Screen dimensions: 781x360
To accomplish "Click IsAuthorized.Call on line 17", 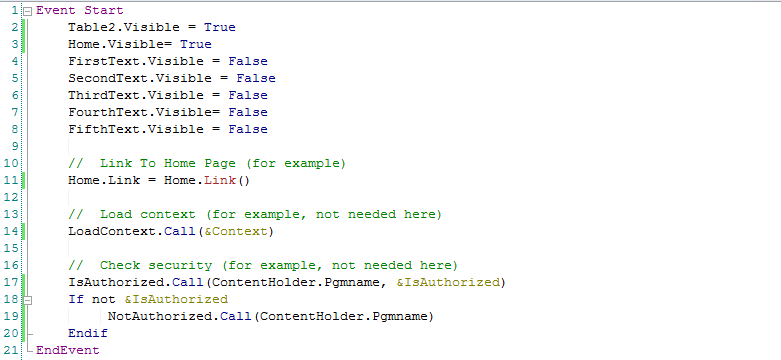I will click(x=136, y=282).
